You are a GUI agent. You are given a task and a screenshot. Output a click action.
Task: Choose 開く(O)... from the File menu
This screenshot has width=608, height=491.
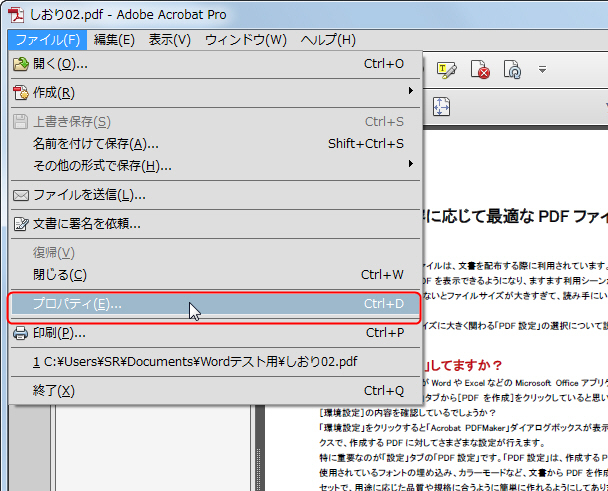coord(215,64)
